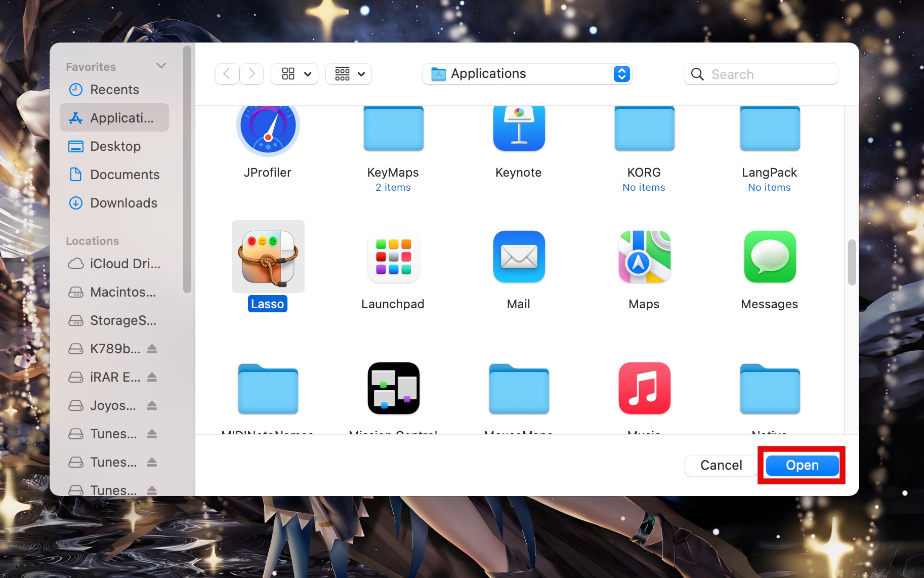Select the Mission Control icon
This screenshot has width=924, height=578.
tap(393, 388)
